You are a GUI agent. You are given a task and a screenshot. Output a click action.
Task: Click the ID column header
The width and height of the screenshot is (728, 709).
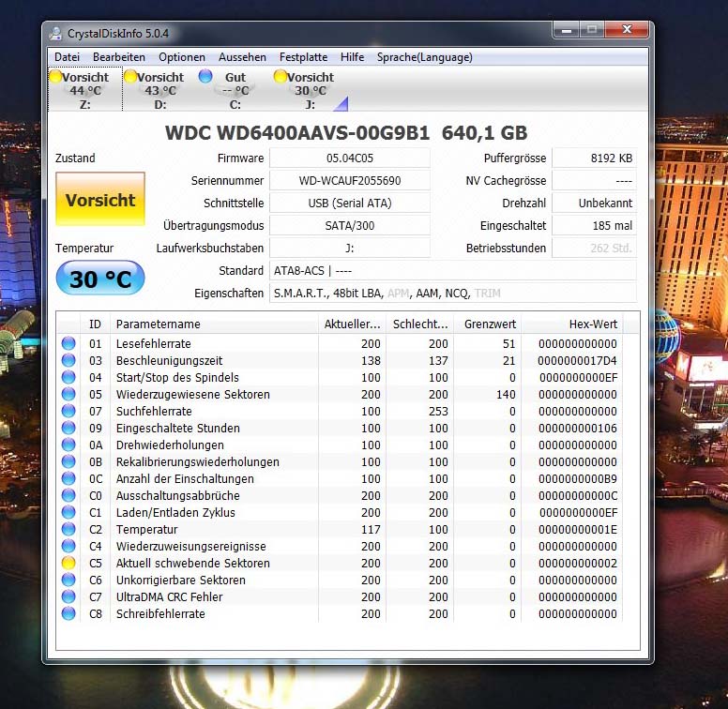95,324
